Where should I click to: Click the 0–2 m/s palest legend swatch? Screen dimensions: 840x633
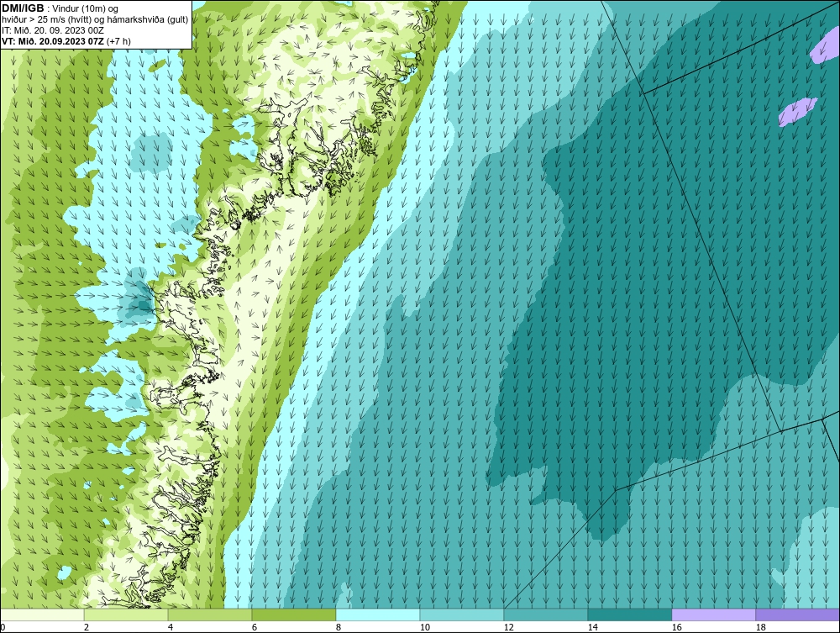click(x=42, y=615)
